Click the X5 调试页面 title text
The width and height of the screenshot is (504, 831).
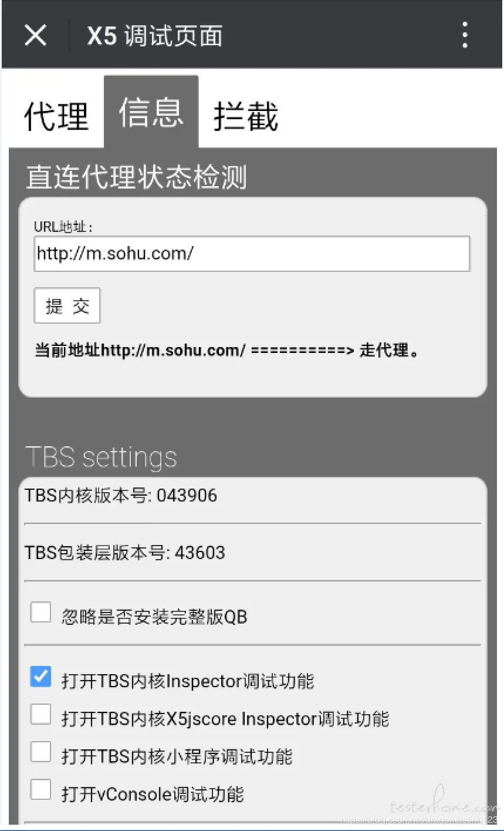click(155, 36)
